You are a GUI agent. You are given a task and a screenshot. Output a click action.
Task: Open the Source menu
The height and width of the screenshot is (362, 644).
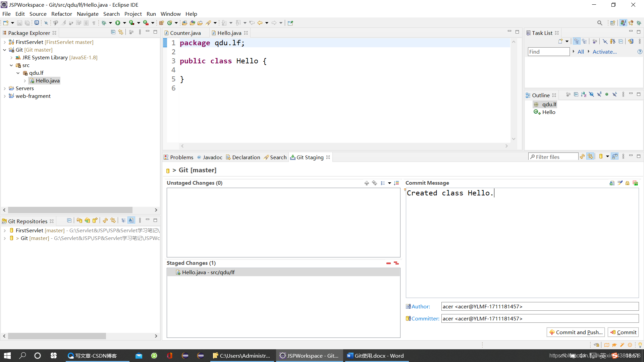click(x=38, y=14)
